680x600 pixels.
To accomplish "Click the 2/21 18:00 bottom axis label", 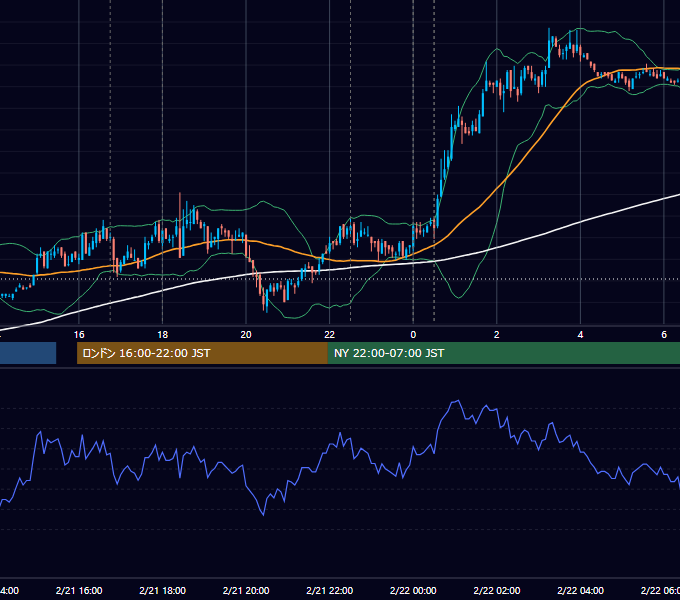I will (x=163, y=591).
